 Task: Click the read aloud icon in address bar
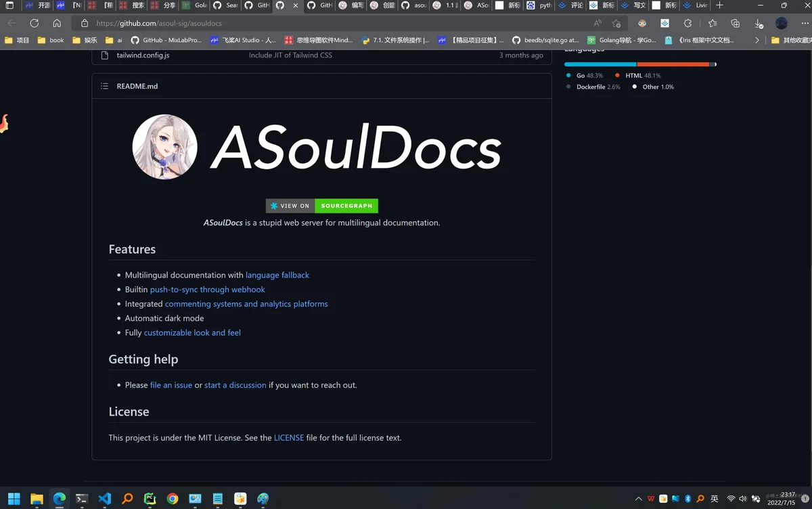tap(597, 23)
